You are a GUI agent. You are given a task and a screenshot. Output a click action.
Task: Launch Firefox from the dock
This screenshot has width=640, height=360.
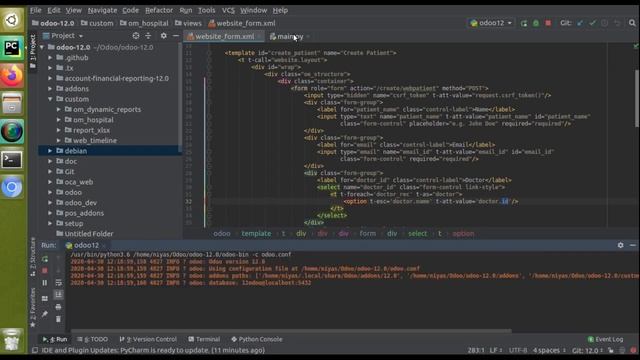(x=12, y=76)
